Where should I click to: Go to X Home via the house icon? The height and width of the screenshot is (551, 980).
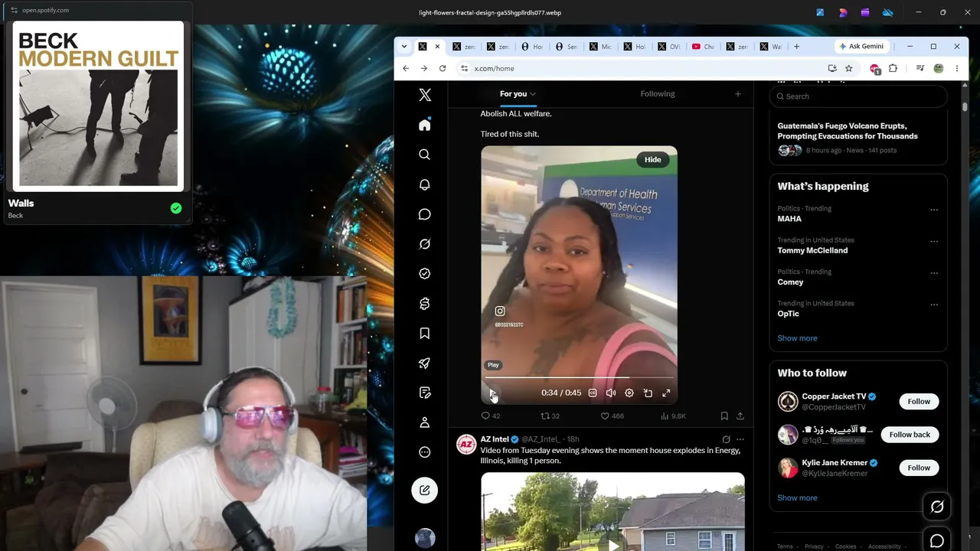point(425,125)
